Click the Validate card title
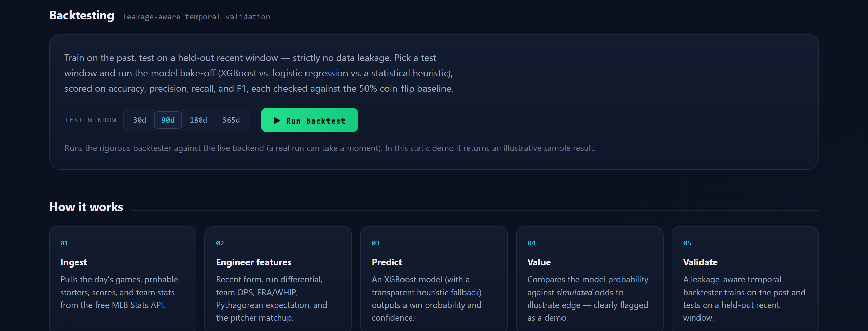 (x=700, y=262)
